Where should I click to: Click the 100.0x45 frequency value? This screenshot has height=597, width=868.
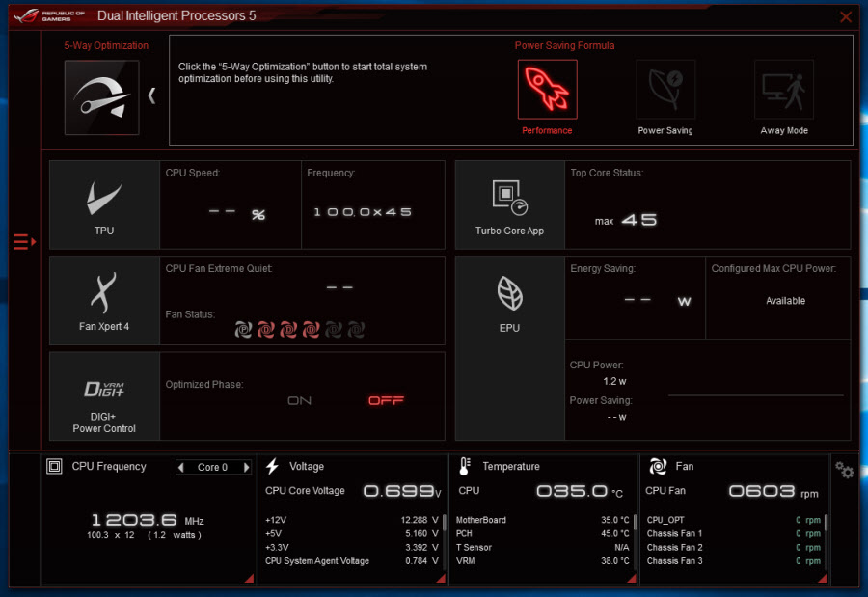point(363,212)
